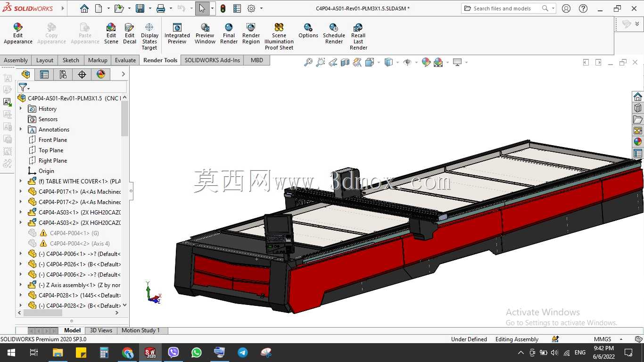644x362 pixels.
Task: Print the current document
Action: coord(161,8)
